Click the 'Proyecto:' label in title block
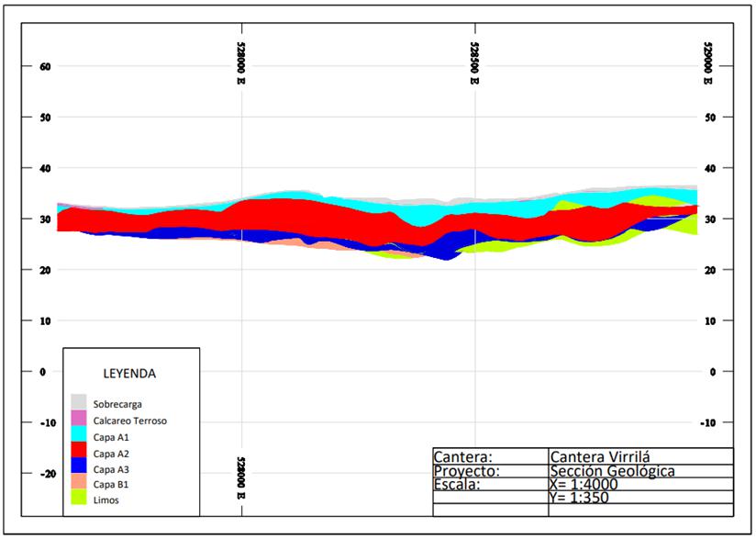 pos(466,470)
